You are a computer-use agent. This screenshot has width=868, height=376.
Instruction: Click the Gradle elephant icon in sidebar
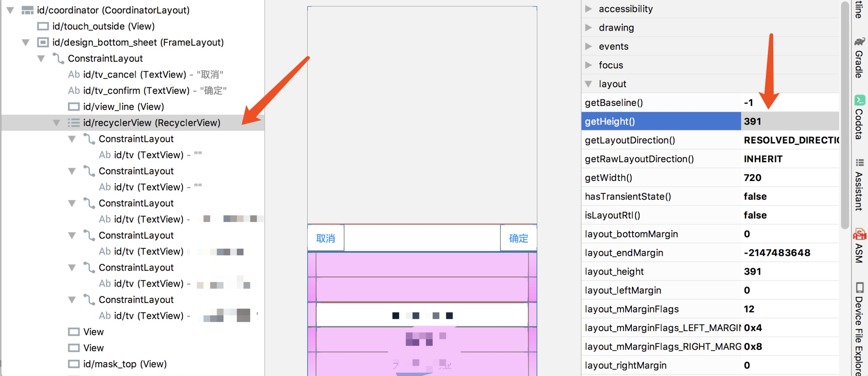coord(860,41)
